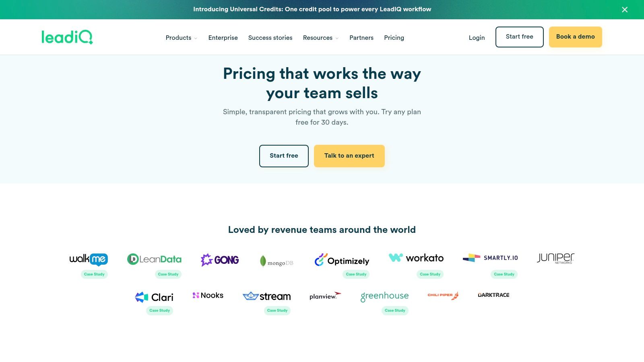Click the Nooks logo
The width and height of the screenshot is (644, 362).
208,295
